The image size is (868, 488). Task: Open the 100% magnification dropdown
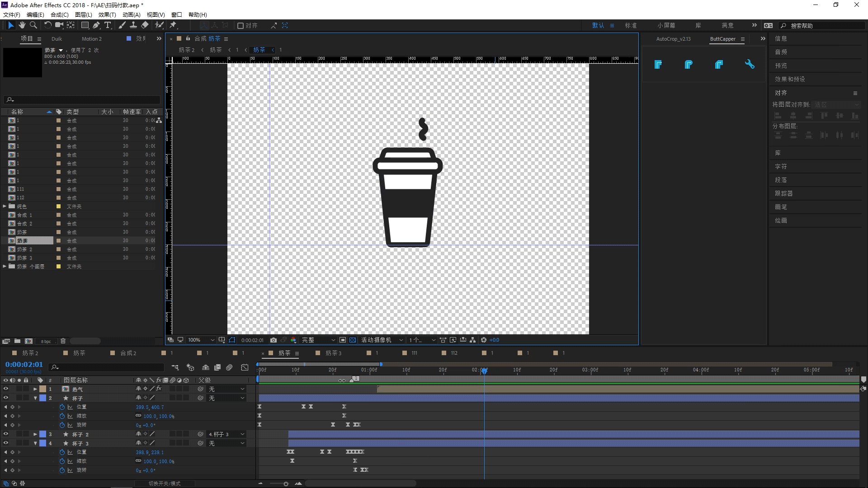point(201,340)
